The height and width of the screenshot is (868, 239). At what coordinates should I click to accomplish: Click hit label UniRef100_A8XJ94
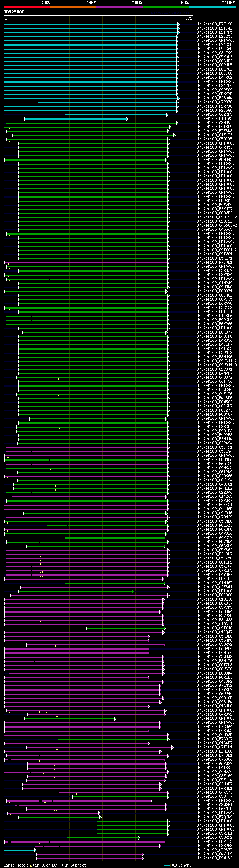[x=214, y=480]
